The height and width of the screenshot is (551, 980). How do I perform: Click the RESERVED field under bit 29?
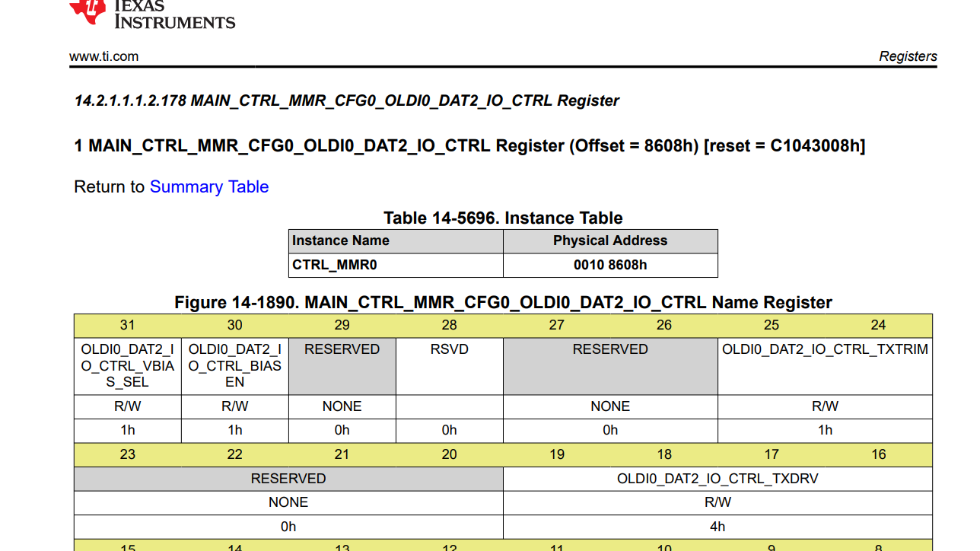point(342,366)
